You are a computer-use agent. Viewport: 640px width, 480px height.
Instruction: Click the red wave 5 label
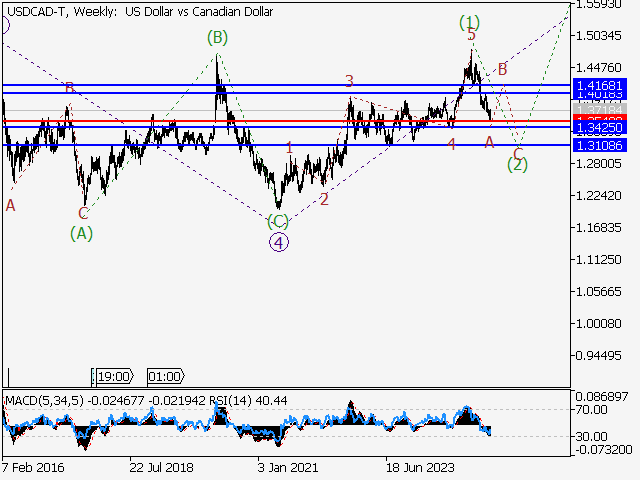(x=471, y=35)
